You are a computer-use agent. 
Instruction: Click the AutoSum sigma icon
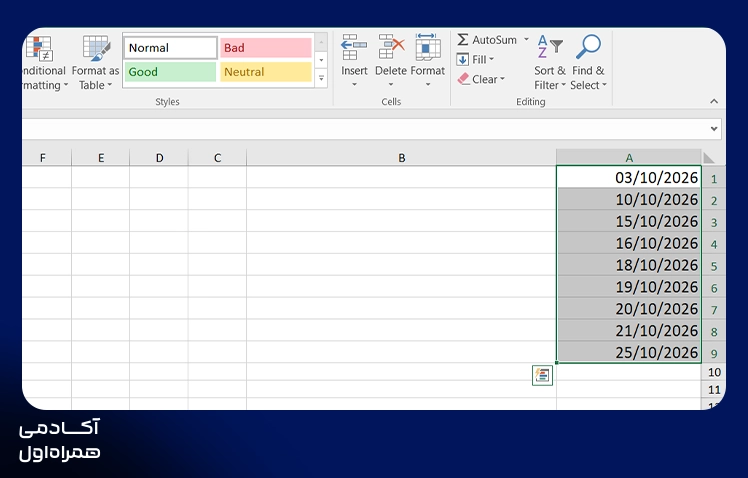point(462,40)
